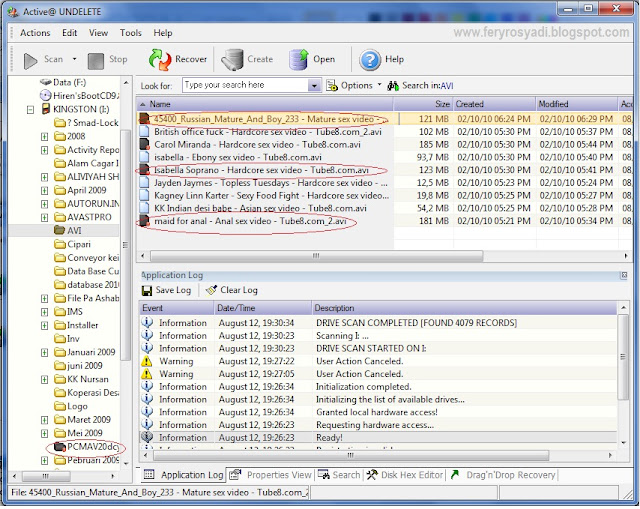Click the warning icon at 19:27:22
Viewport: 640px width, 509px height.
[147, 361]
